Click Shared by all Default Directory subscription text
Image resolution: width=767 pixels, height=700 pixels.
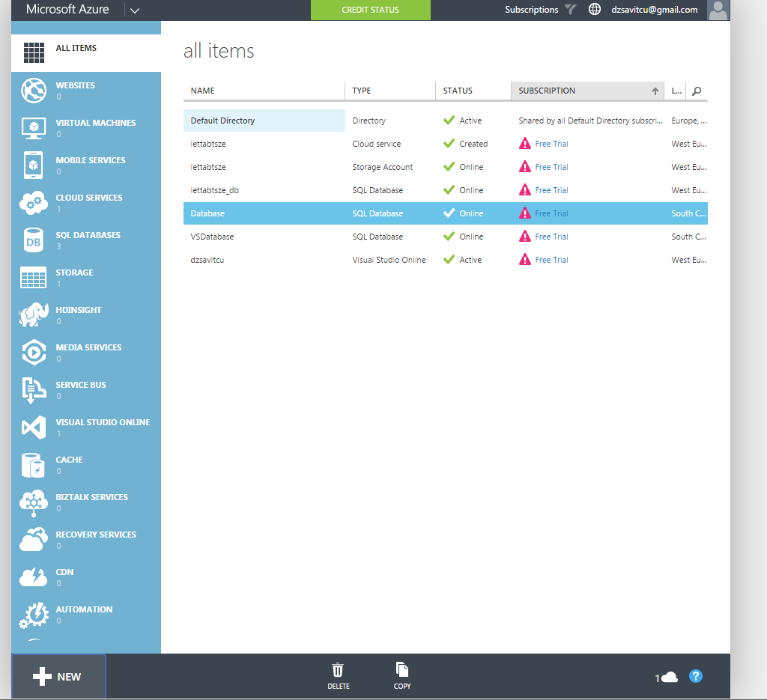590,121
